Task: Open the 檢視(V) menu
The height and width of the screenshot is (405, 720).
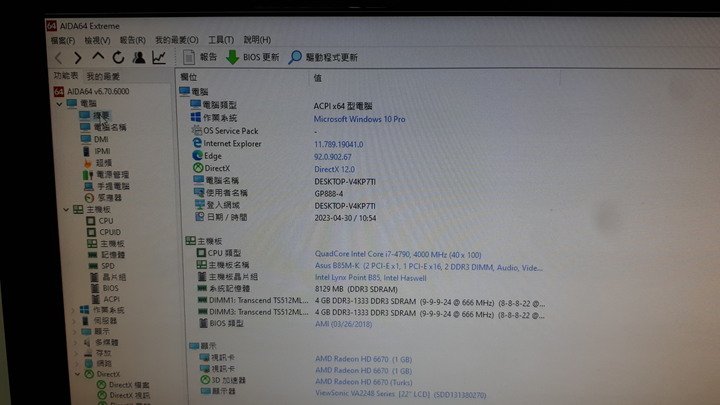Action: pos(97,40)
